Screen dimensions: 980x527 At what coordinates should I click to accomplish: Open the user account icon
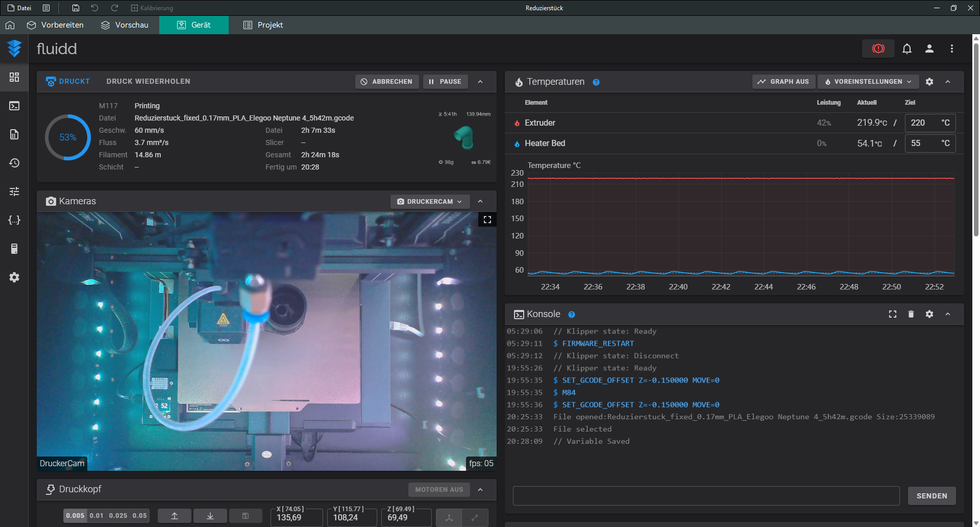pyautogui.click(x=929, y=49)
